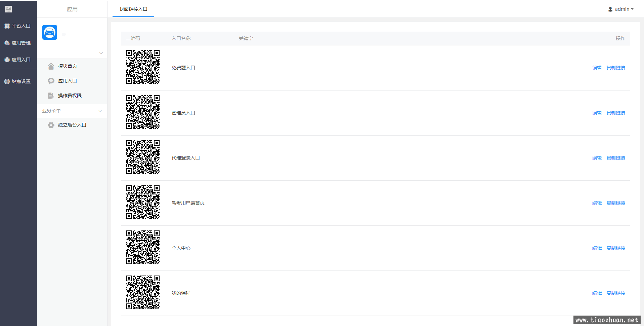Copy link for 代理登录入口
644x326 pixels.
pyautogui.click(x=616, y=158)
